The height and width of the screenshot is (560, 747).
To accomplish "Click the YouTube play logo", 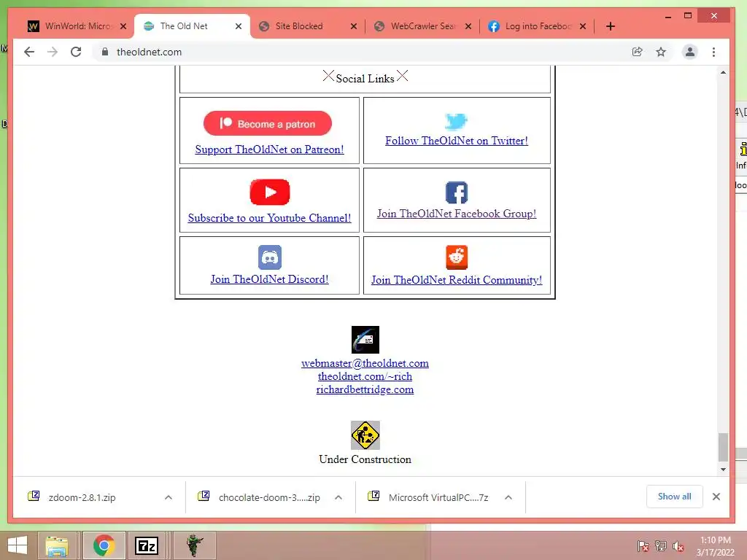I will click(x=270, y=192).
